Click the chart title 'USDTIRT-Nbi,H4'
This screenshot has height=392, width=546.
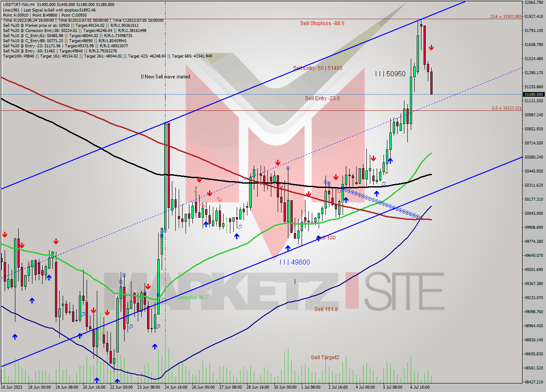point(20,4)
